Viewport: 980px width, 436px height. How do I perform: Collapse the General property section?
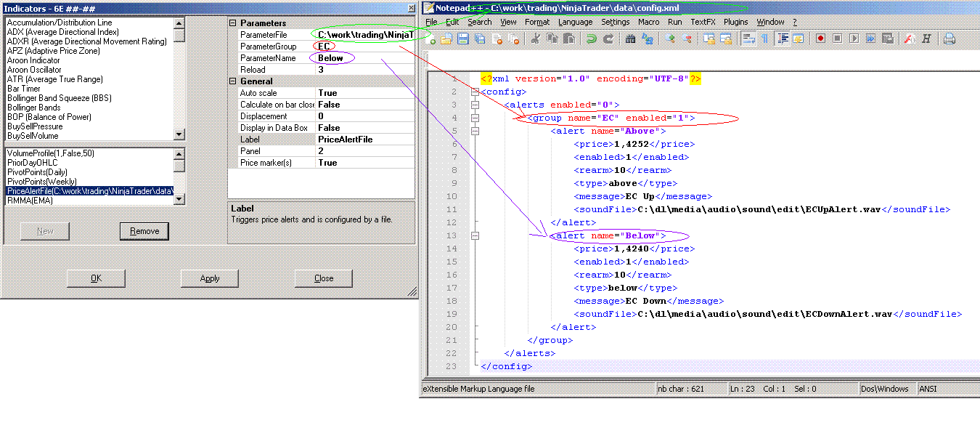tap(233, 81)
